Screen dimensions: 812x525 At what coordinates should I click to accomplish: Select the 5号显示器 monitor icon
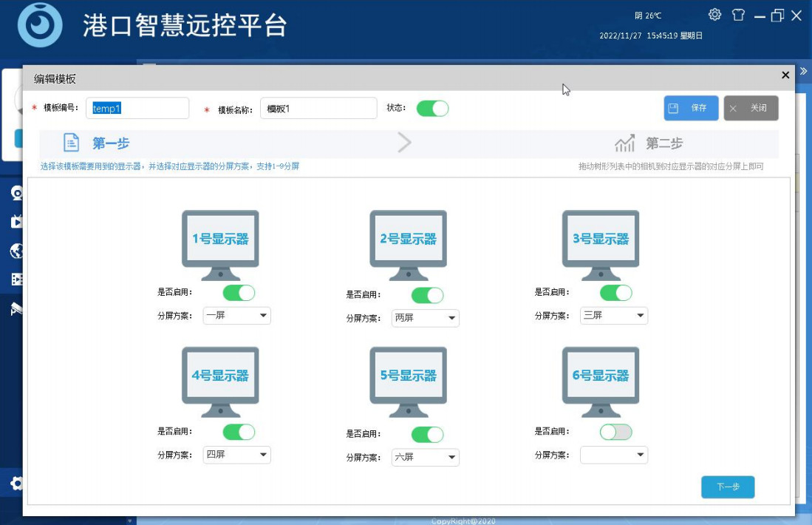click(408, 381)
